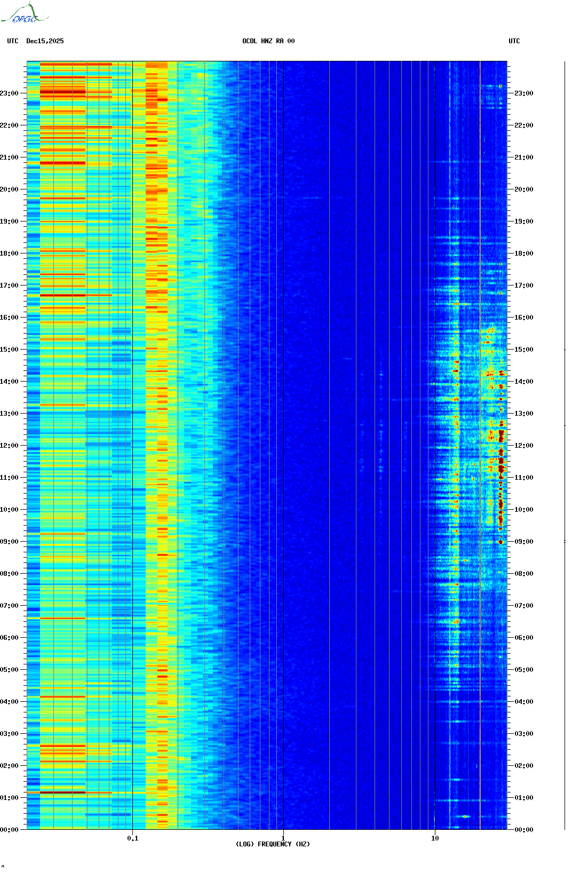The image size is (588, 872).
Task: Select the '17:00' label on the left axis
Action: click(9, 286)
